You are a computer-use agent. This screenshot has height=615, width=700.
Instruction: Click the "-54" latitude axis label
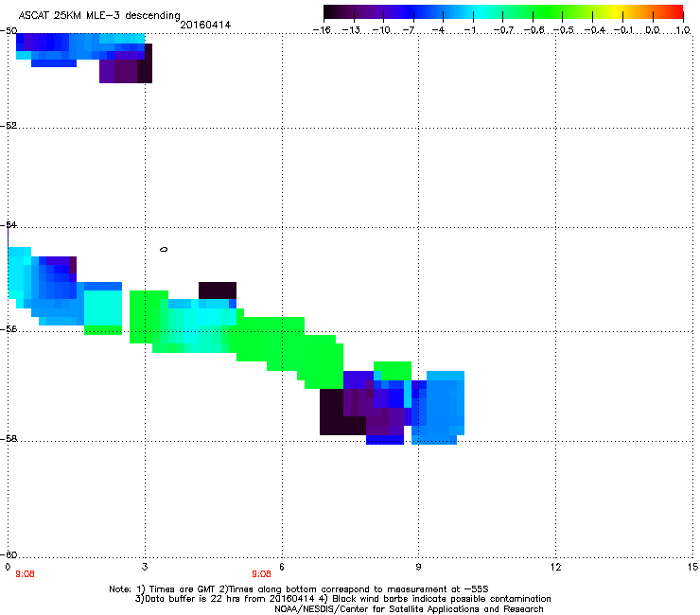click(9, 224)
